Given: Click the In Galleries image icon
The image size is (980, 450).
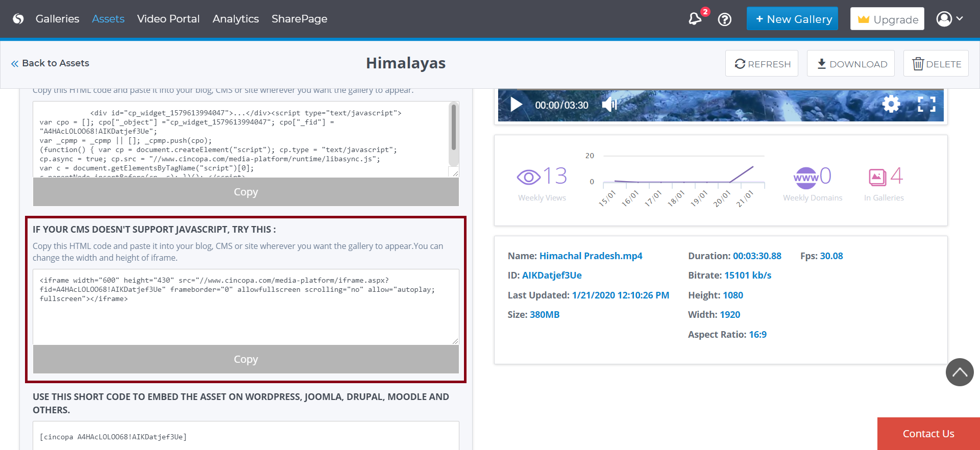Looking at the screenshot, I should [877, 177].
